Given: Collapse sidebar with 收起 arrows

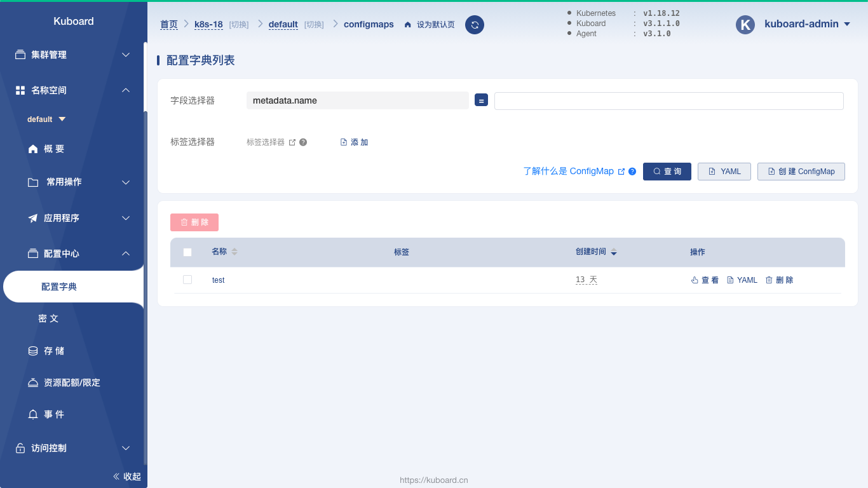Looking at the screenshot, I should [x=127, y=477].
